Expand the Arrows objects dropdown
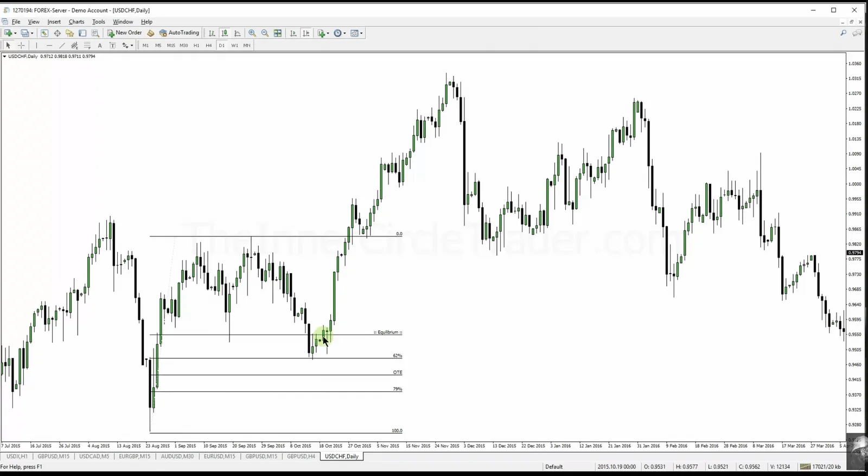The image size is (868, 476). click(x=132, y=46)
